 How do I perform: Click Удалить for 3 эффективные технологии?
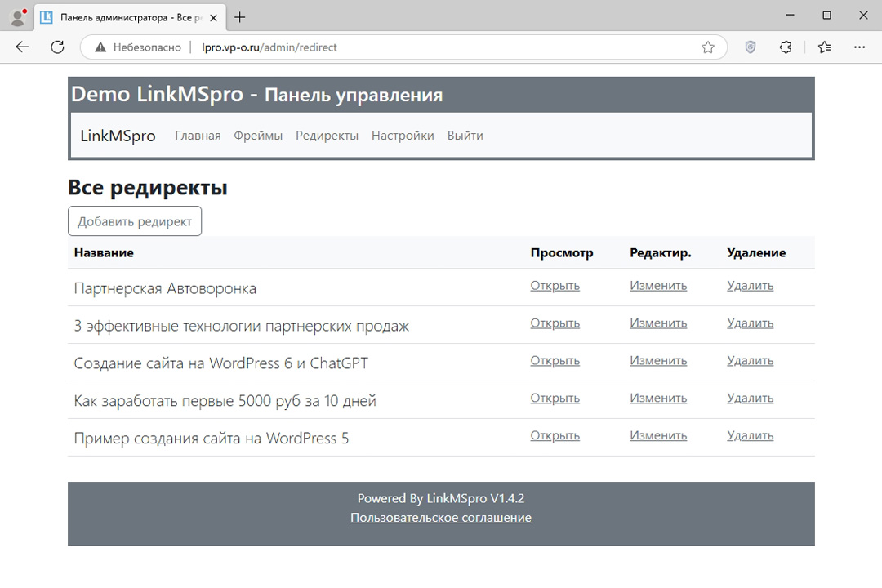750,323
